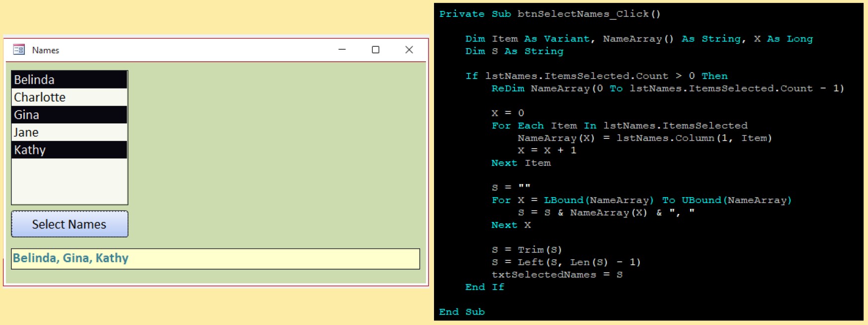
Task: Click the For Each Item In lstNames line
Action: 619,126
